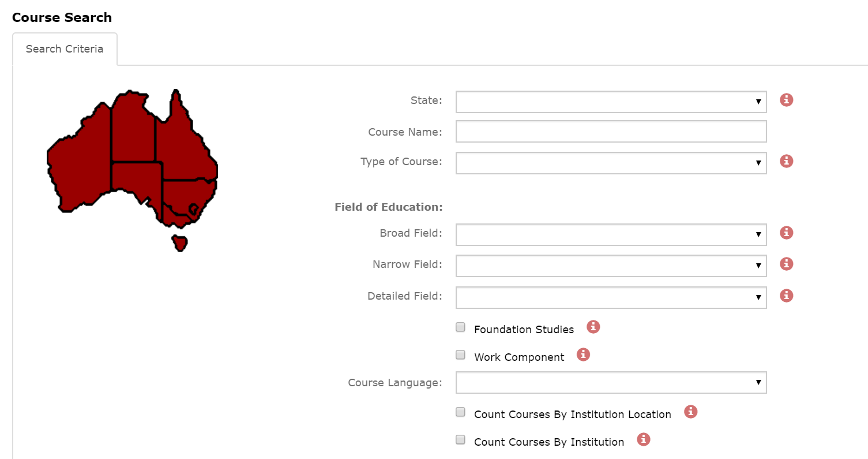Show info for Broad Field
The image size is (868, 459).
pyautogui.click(x=786, y=233)
